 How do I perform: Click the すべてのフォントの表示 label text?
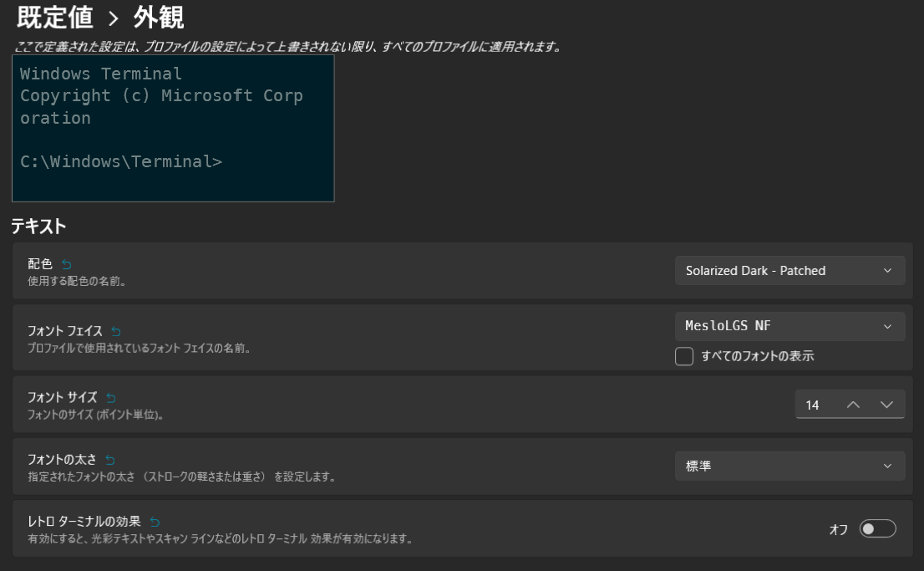758,356
